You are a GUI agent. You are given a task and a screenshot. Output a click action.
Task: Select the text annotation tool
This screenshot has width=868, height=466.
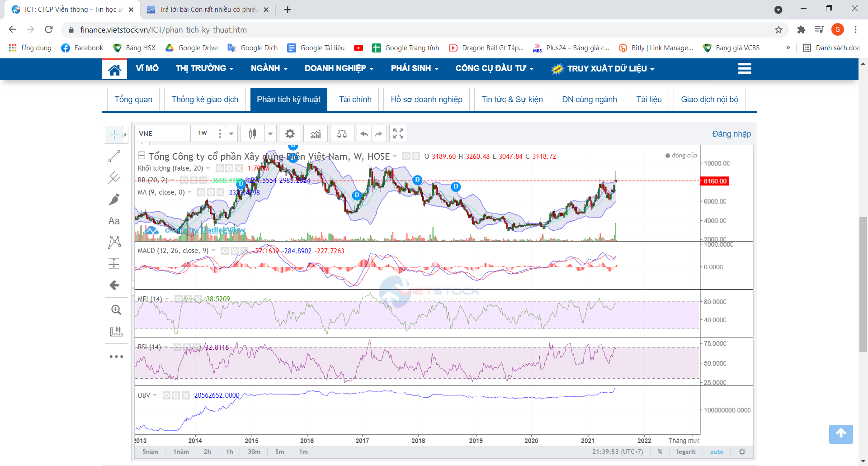(x=114, y=221)
